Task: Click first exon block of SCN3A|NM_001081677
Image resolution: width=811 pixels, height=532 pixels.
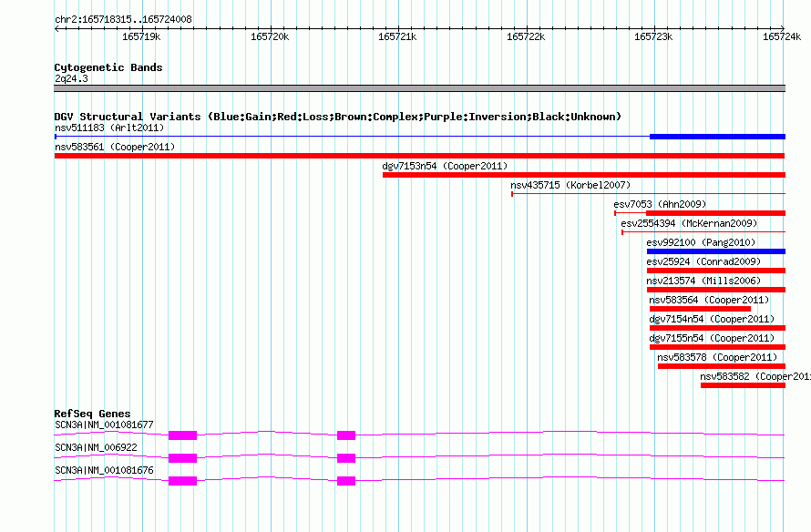Action: coord(182,435)
